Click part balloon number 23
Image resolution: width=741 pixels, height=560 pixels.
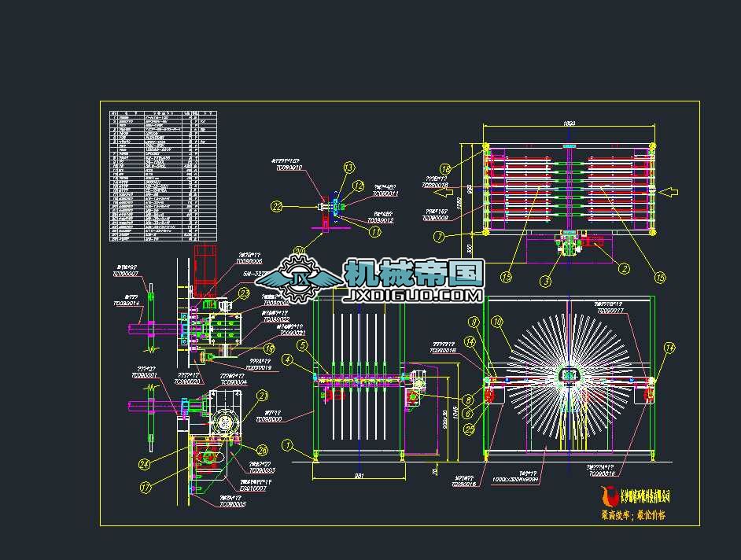(244, 293)
